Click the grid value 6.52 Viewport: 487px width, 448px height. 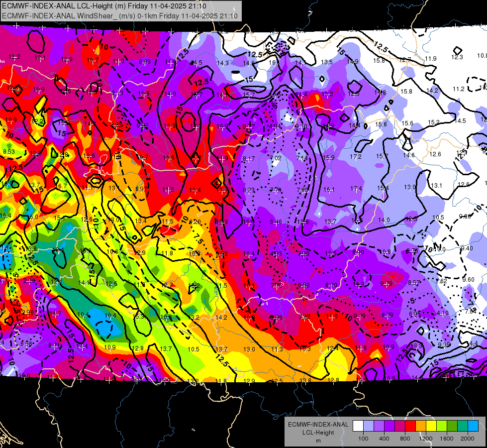[x=304, y=285]
